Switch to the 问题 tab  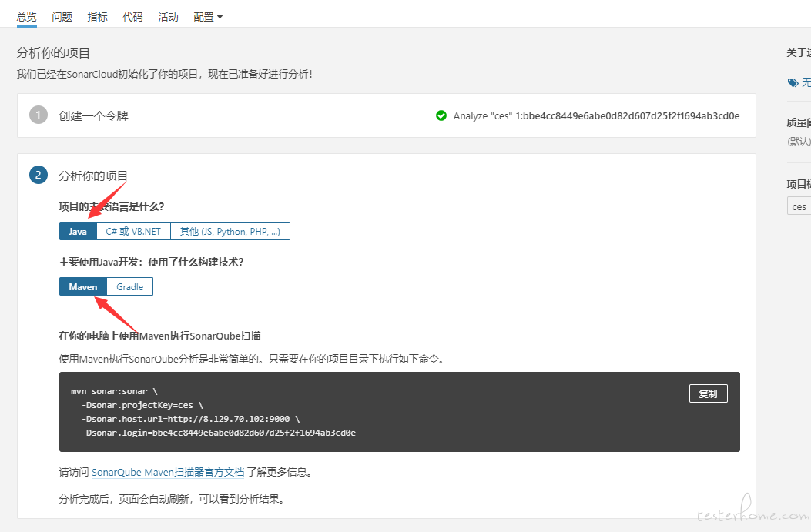coord(62,17)
